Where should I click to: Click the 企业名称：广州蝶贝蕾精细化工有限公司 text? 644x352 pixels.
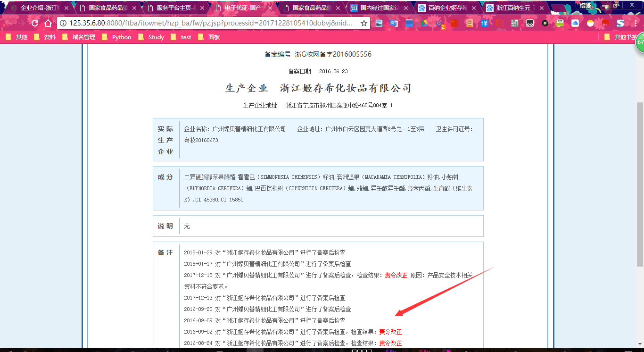click(x=235, y=129)
